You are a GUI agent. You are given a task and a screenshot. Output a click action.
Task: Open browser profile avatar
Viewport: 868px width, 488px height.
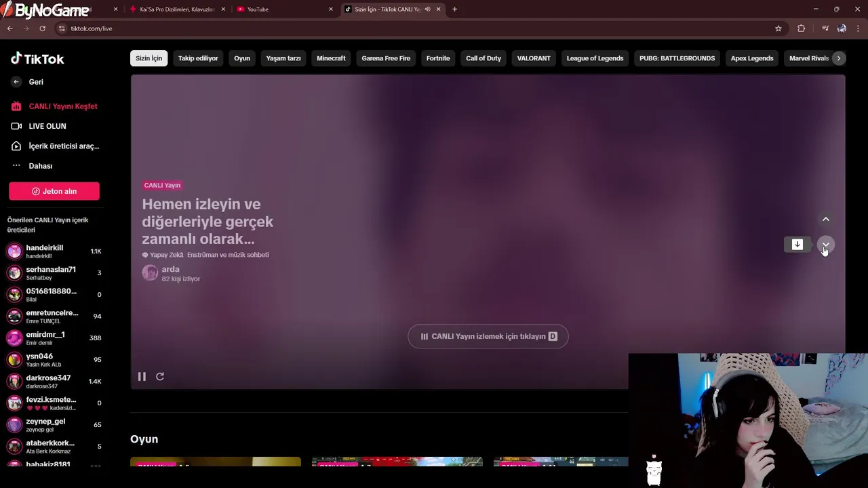tap(842, 28)
